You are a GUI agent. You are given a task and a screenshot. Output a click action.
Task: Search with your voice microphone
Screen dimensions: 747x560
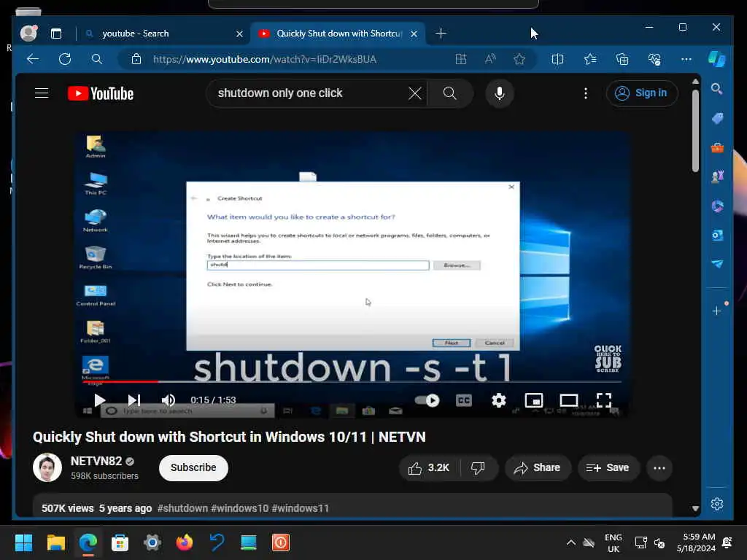499,93
